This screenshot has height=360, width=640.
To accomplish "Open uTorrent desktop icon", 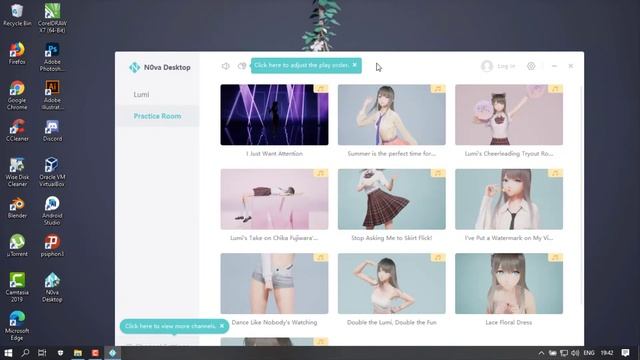I will tap(17, 245).
